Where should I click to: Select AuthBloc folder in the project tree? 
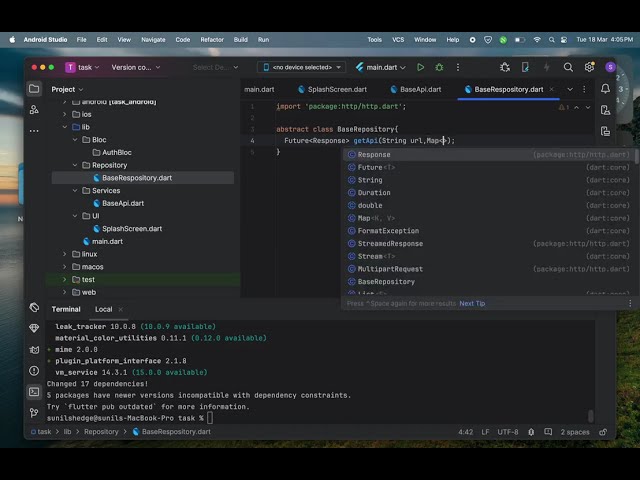click(117, 152)
